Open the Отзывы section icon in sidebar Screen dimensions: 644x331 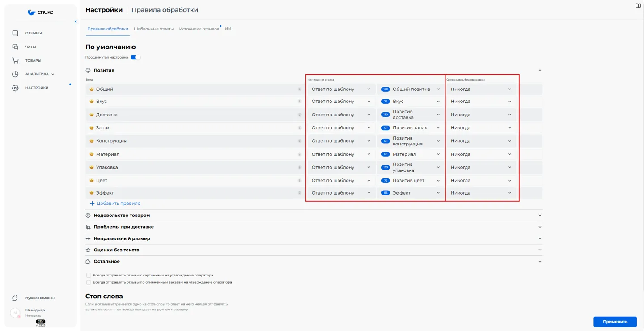click(15, 33)
